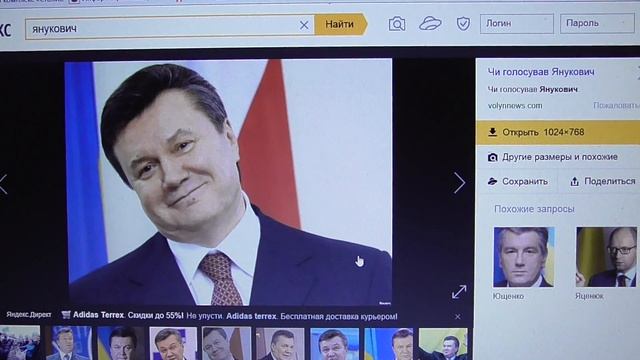Click Поделиться share button
Viewport: 640px width, 360px height.
pos(610,181)
